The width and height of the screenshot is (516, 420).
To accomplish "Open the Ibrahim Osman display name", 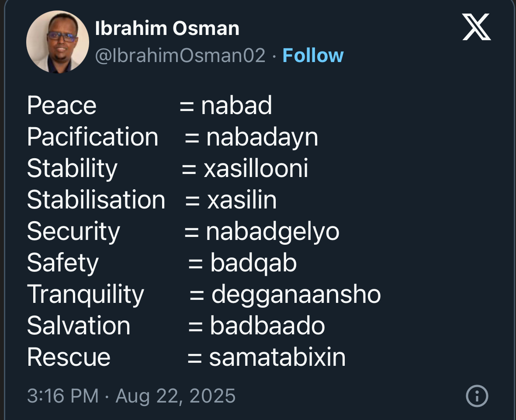I will click(167, 28).
